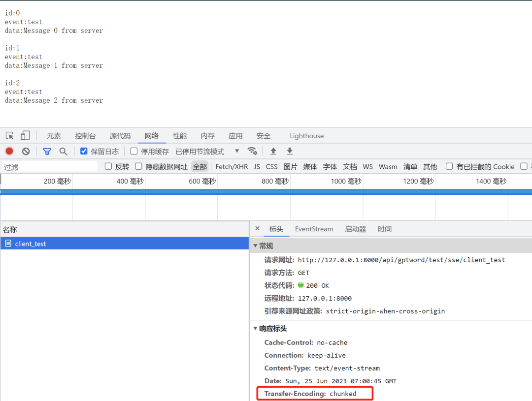
Task: Filter requests by CSS type
Action: click(x=272, y=167)
